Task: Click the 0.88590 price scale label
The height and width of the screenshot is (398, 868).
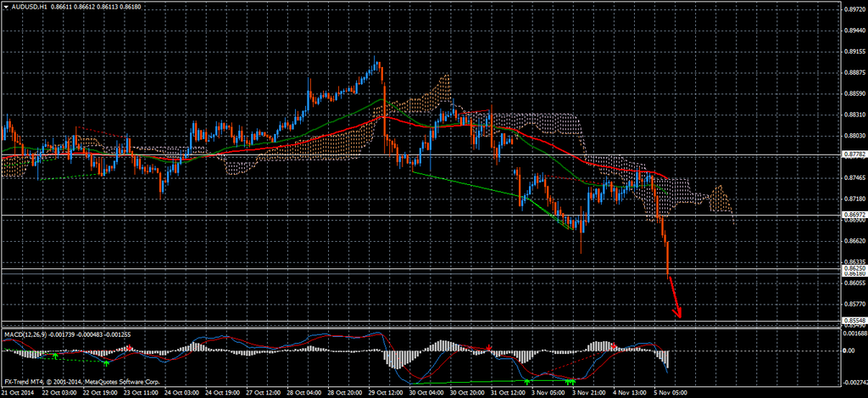Action: [x=853, y=93]
